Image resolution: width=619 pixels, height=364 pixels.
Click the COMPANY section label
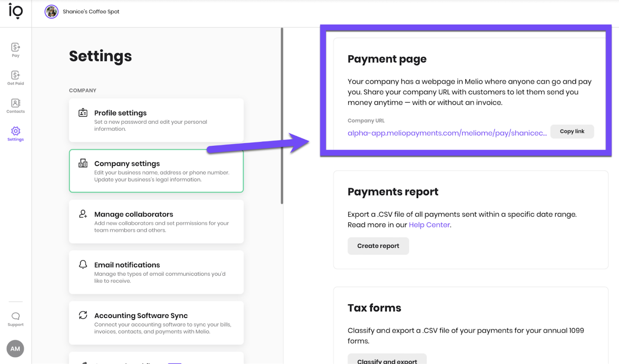coord(83,90)
